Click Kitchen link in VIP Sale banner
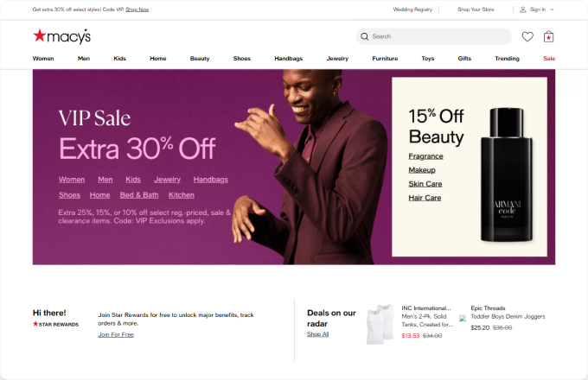588x380 pixels. click(x=182, y=195)
